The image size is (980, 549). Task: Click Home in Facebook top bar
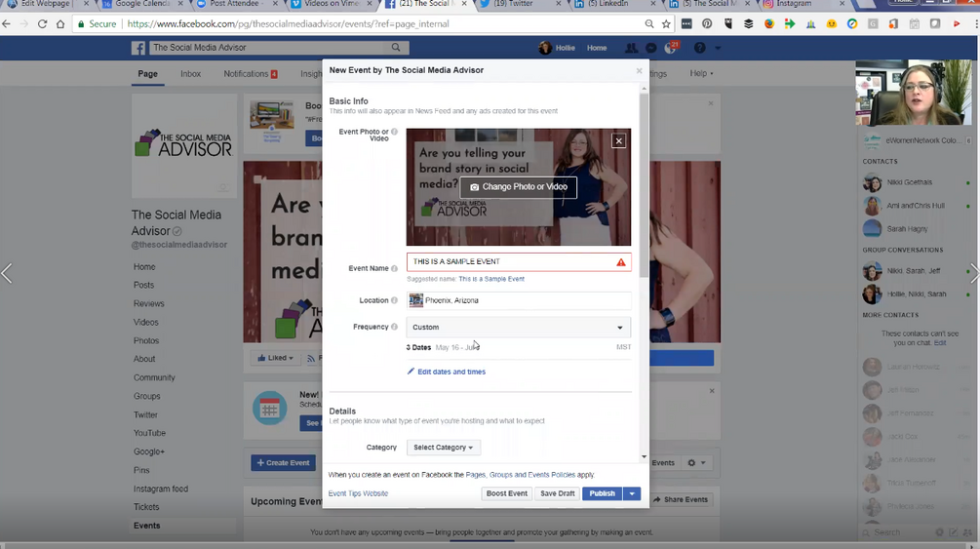point(597,48)
